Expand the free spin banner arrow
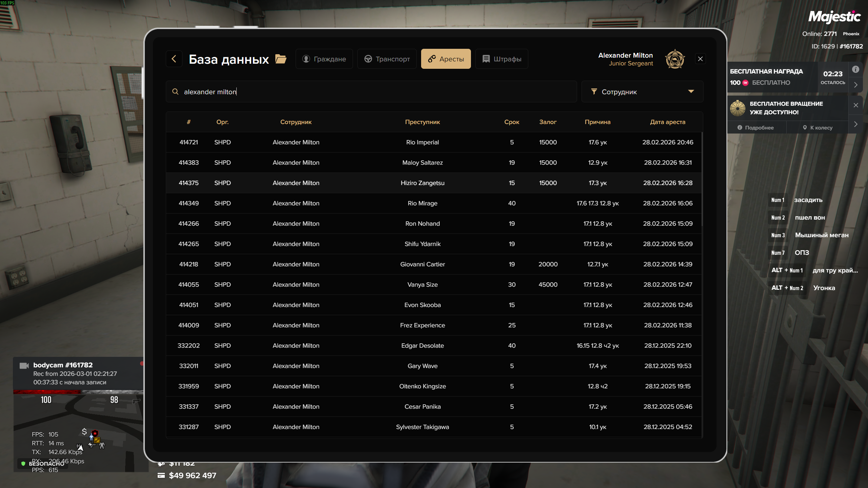This screenshot has height=488, width=868. (856, 124)
